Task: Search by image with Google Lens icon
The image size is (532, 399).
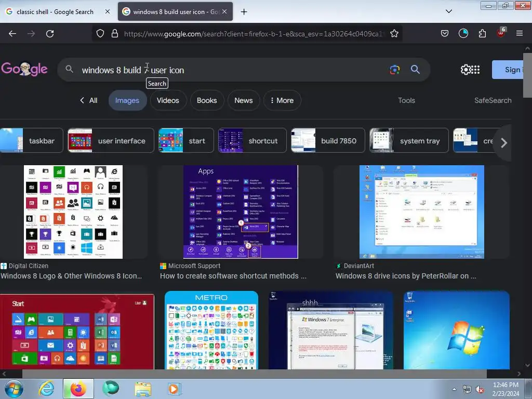Action: 395,70
